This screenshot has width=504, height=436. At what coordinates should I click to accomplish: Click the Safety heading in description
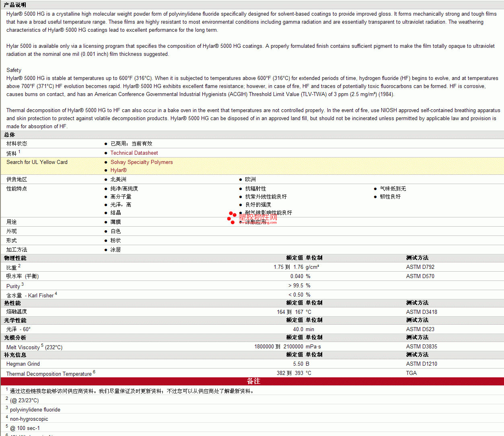coord(14,70)
